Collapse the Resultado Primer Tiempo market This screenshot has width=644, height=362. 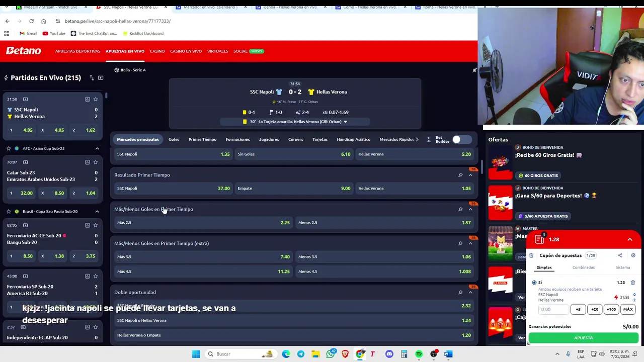(x=470, y=175)
